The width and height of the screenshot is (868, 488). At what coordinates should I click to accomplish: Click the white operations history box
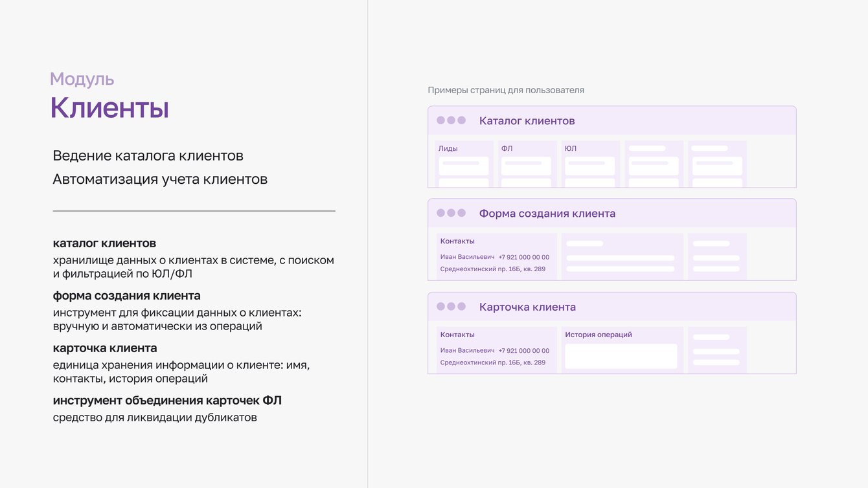(621, 356)
